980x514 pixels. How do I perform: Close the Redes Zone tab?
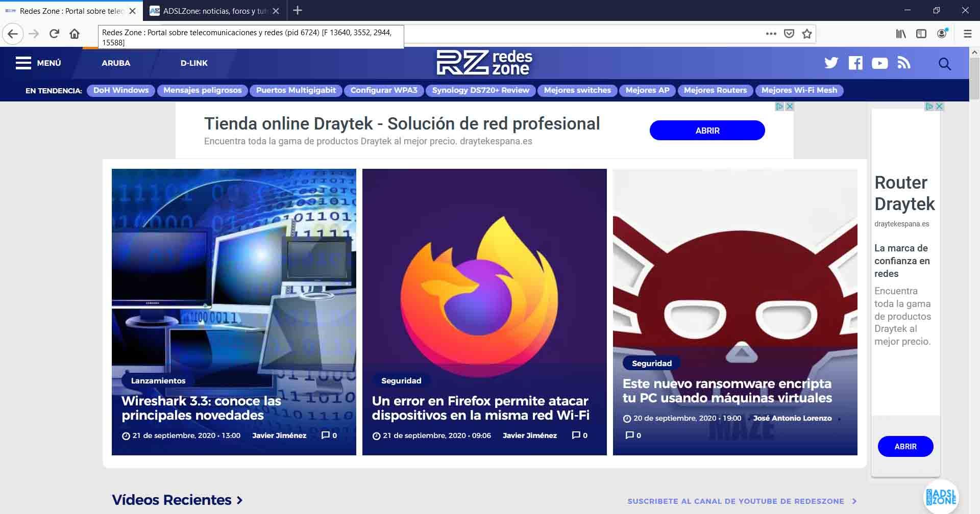132,11
